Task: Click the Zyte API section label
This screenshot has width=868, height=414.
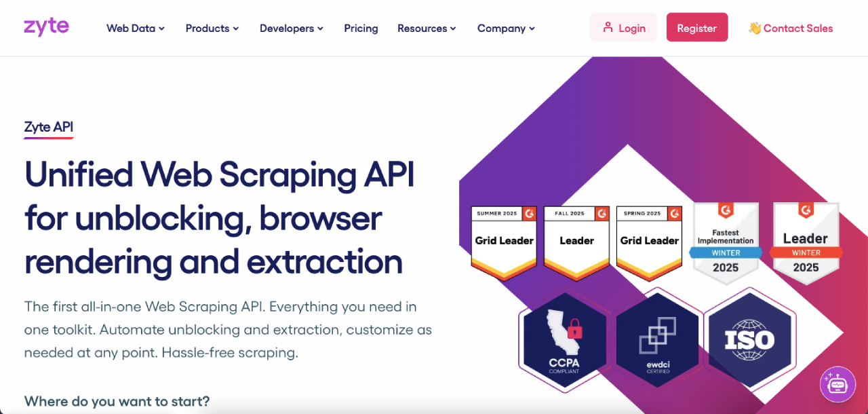Action: [48, 127]
